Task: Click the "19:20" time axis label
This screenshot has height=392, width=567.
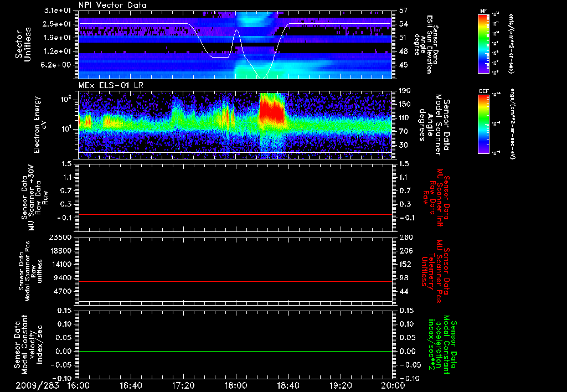Action: pos(341,385)
